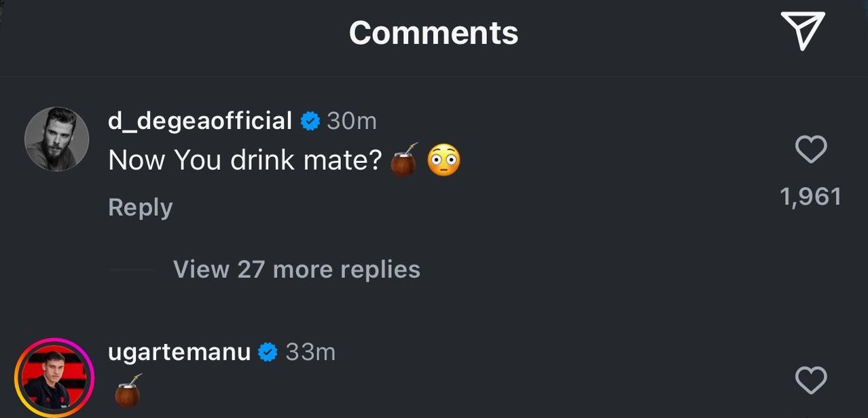Expand View 27 more replies

[296, 269]
